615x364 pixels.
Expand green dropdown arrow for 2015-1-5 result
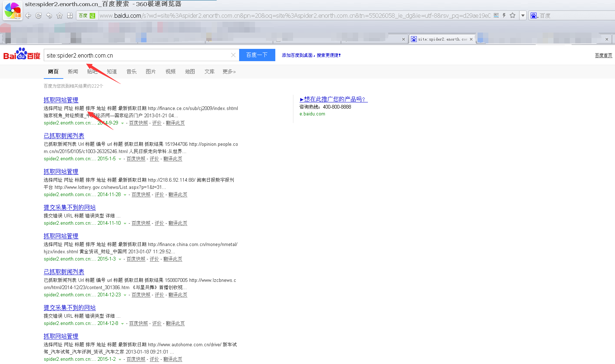[x=120, y=159]
